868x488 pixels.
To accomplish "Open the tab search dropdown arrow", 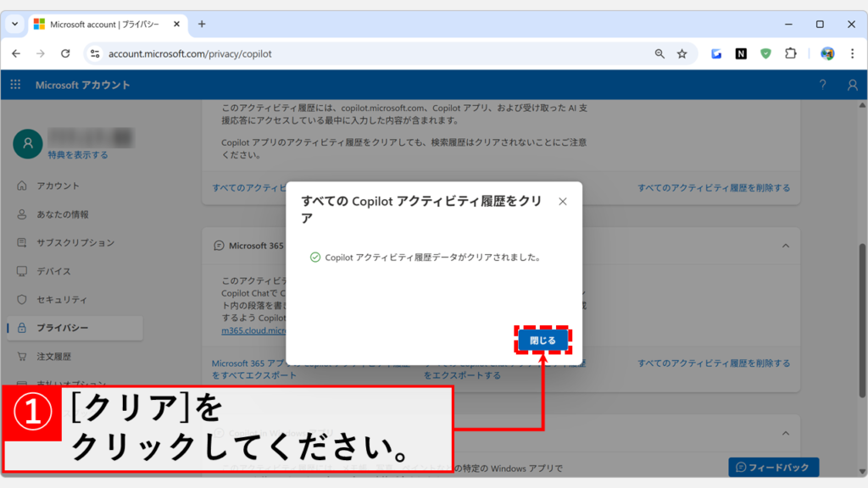I will click(x=14, y=24).
